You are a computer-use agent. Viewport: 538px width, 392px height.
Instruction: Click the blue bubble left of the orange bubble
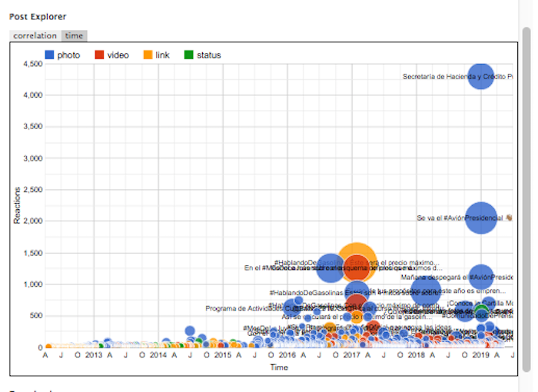329,267
